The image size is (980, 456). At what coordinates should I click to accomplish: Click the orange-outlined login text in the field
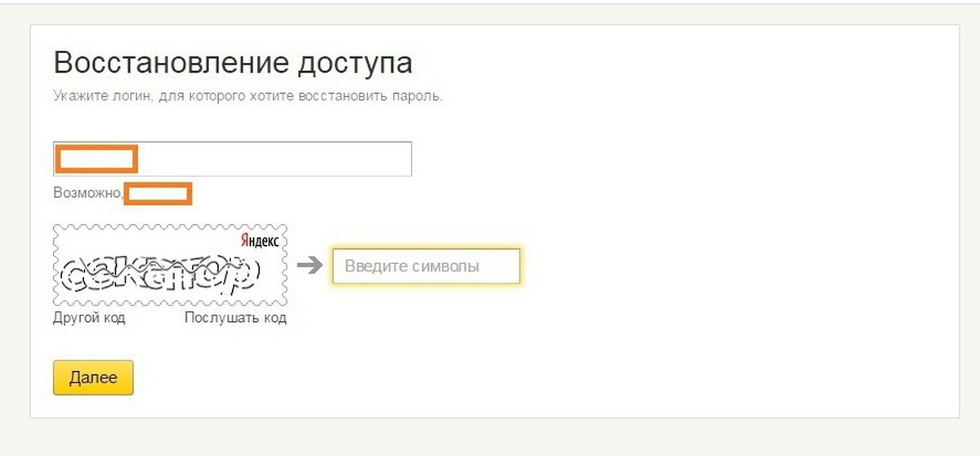click(x=96, y=159)
